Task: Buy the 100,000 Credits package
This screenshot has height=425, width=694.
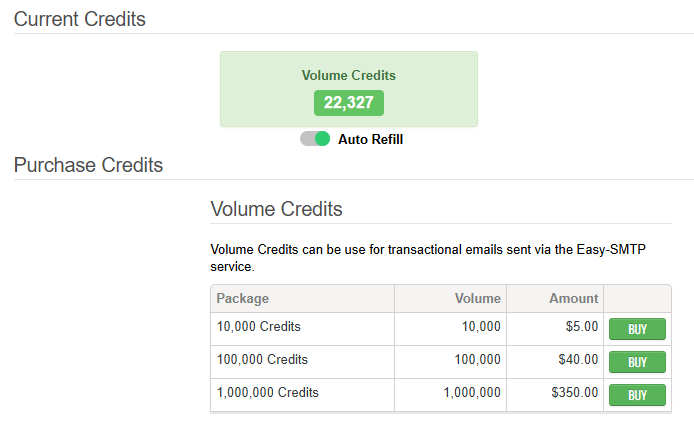Action: coord(637,362)
